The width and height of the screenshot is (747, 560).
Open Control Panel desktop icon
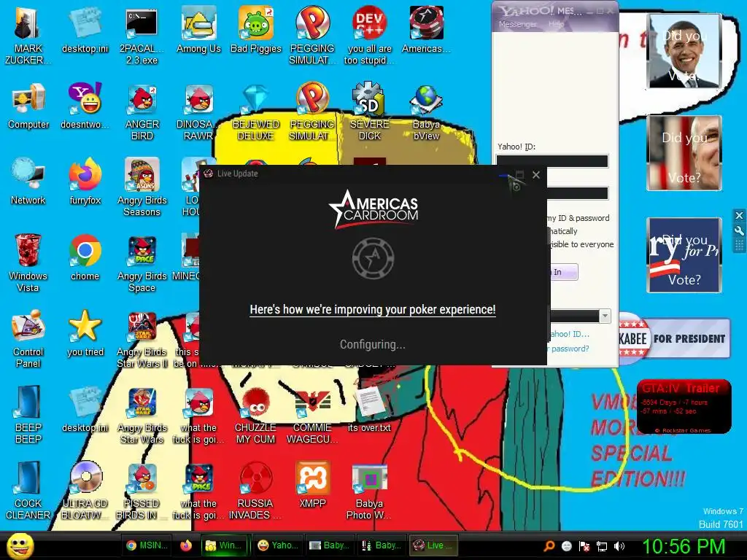[x=28, y=339]
